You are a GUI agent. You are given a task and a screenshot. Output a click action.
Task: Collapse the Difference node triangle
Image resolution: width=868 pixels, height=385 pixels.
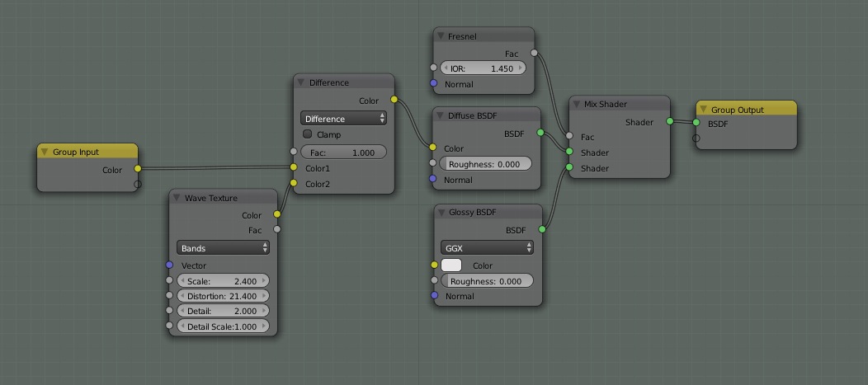point(301,83)
